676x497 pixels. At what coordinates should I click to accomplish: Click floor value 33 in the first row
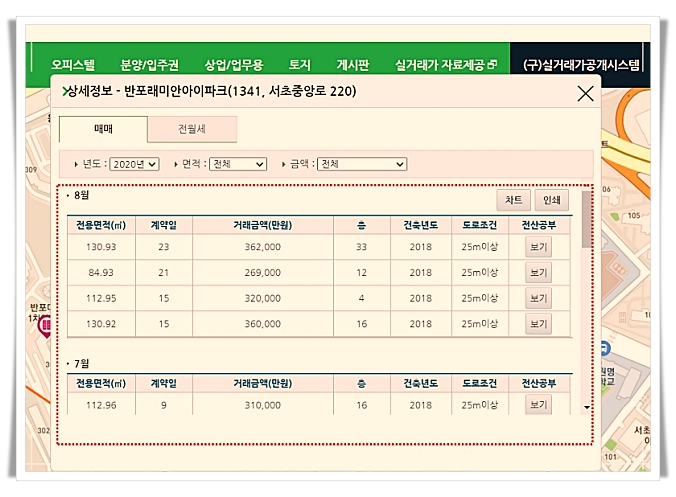[x=361, y=247]
